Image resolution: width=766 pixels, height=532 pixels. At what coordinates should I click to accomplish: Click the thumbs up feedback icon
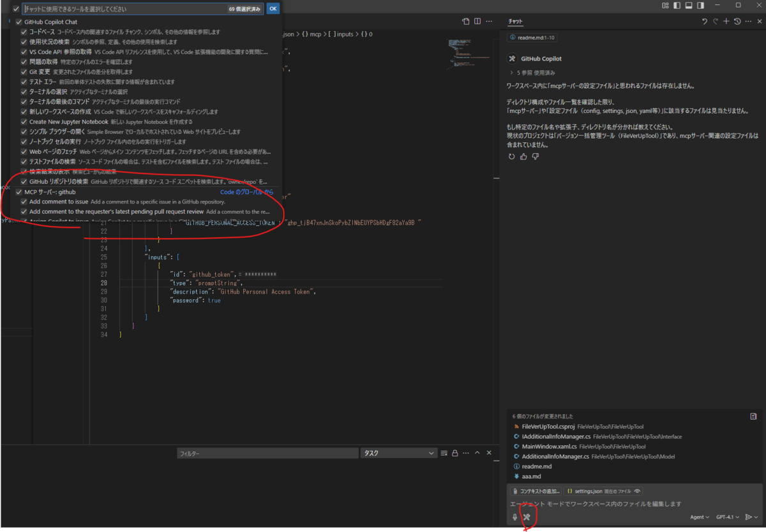[523, 156]
